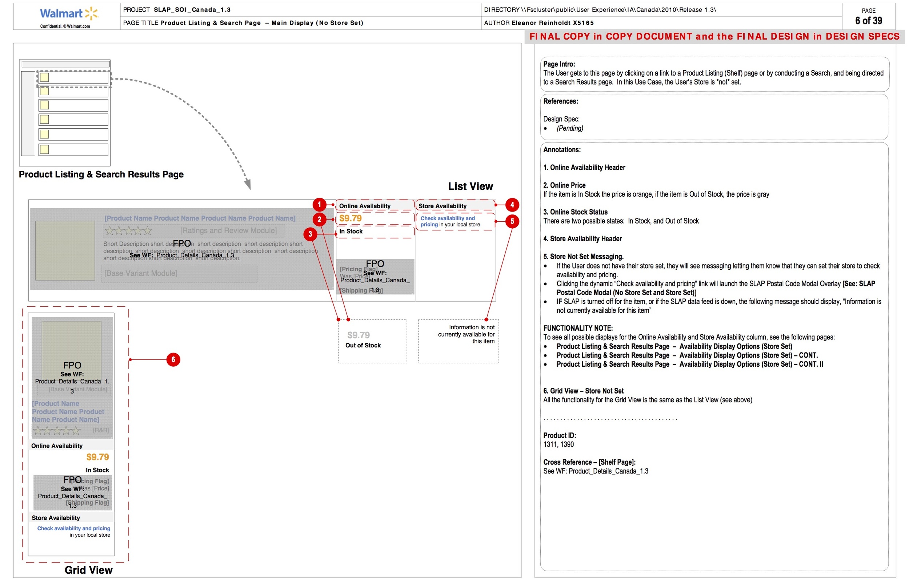Select the product image in the Grid View card

point(71,350)
